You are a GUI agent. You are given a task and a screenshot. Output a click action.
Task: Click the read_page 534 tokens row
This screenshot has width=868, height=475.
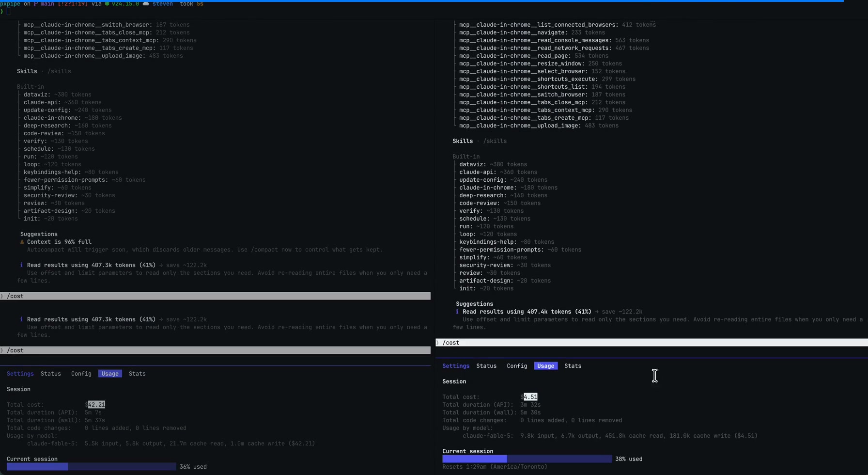(534, 56)
